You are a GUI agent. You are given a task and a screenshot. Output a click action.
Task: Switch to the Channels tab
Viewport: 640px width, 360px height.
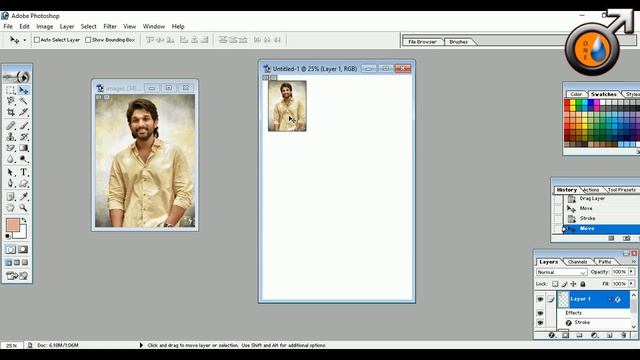click(x=578, y=262)
